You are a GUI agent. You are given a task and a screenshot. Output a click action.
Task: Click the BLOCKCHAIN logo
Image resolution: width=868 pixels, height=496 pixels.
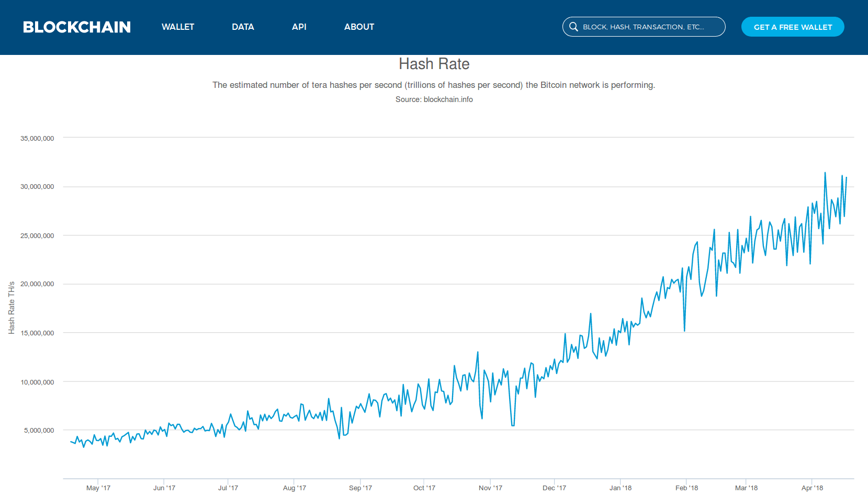(x=76, y=27)
